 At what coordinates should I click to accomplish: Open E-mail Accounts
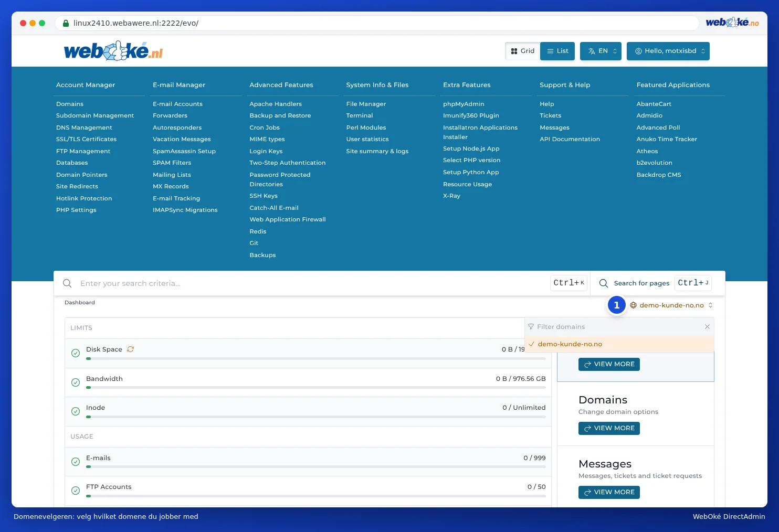pyautogui.click(x=177, y=104)
